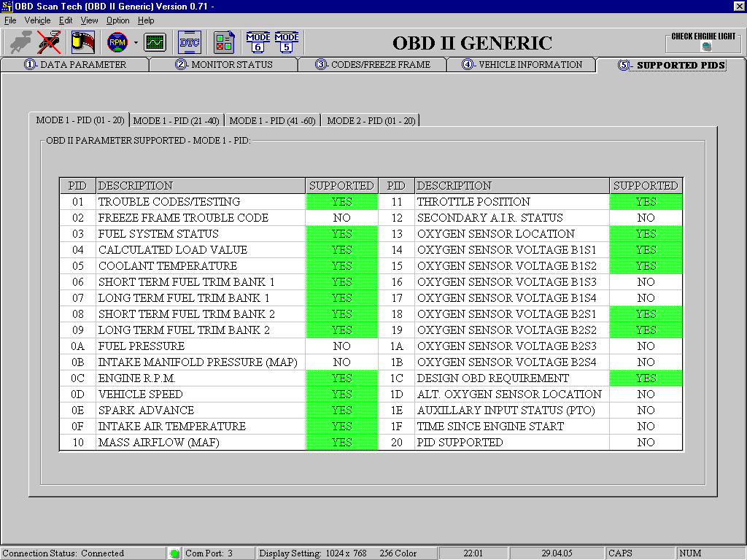This screenshot has width=747, height=560.
Task: Select the MODE 2 - PID (01 - 20) sub-tab
Action: [371, 121]
